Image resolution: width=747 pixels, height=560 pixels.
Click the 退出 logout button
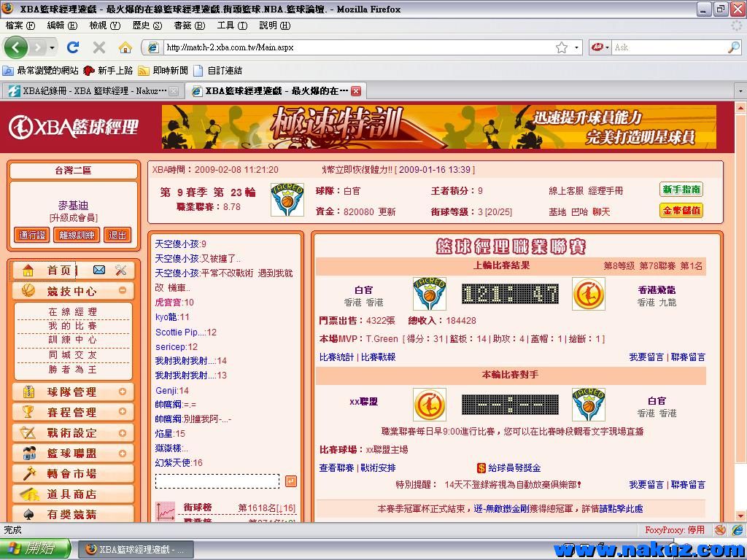click(117, 235)
